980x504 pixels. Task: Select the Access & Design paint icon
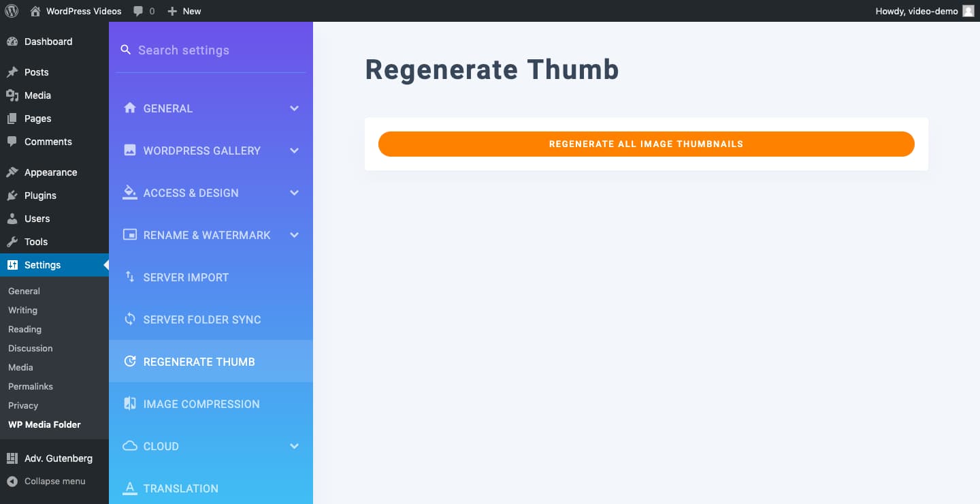(x=129, y=193)
